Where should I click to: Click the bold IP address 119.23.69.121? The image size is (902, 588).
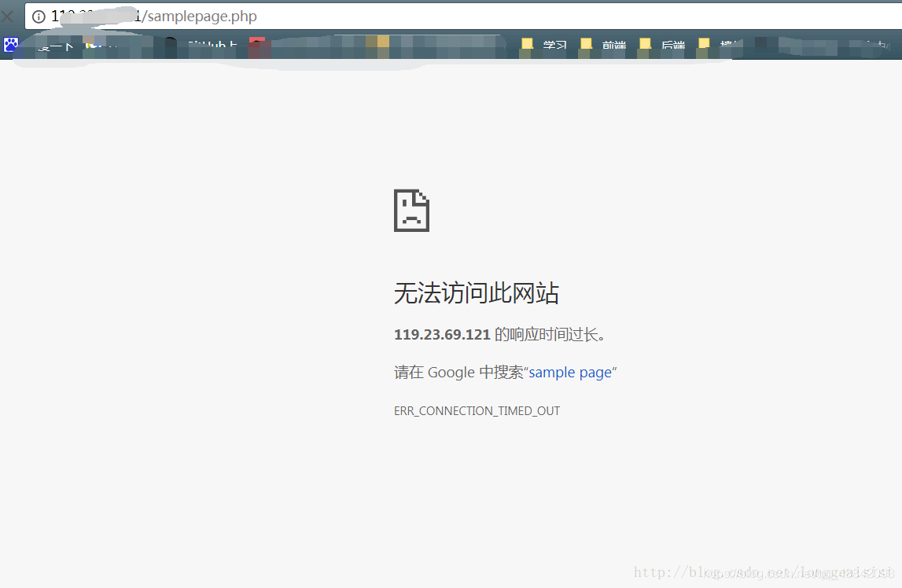coord(442,333)
